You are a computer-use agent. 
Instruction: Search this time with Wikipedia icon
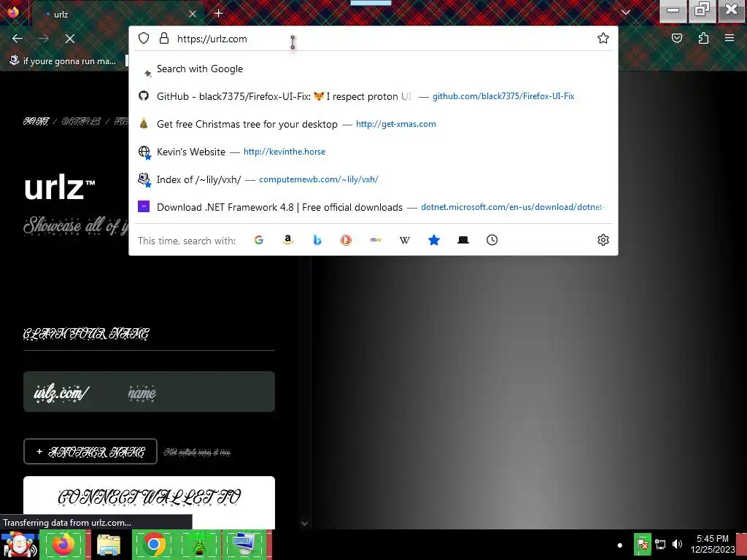point(404,240)
